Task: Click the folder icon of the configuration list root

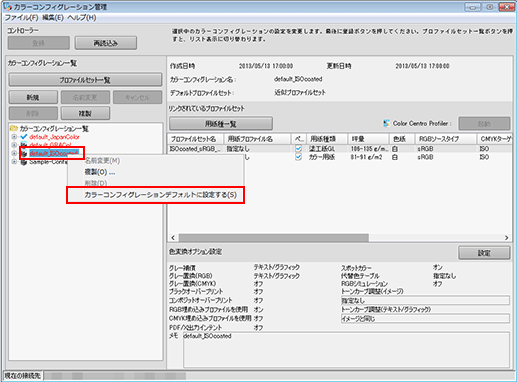Action: tap(14, 129)
